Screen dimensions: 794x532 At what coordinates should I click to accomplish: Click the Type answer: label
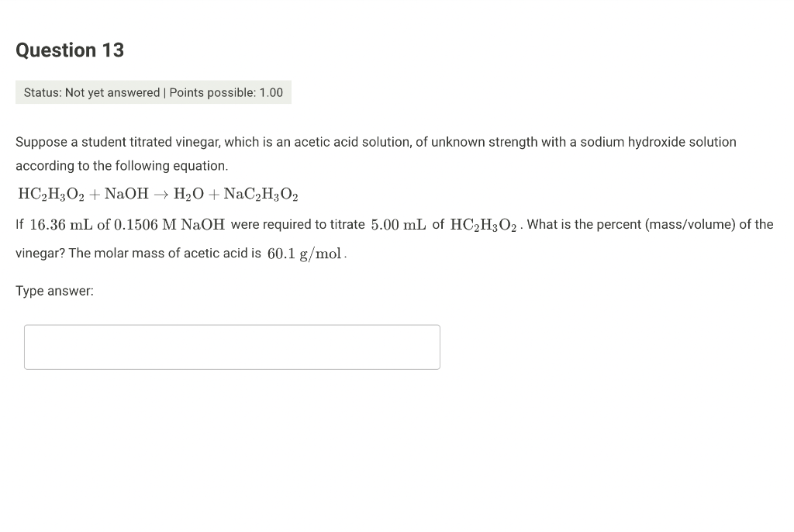[54, 291]
